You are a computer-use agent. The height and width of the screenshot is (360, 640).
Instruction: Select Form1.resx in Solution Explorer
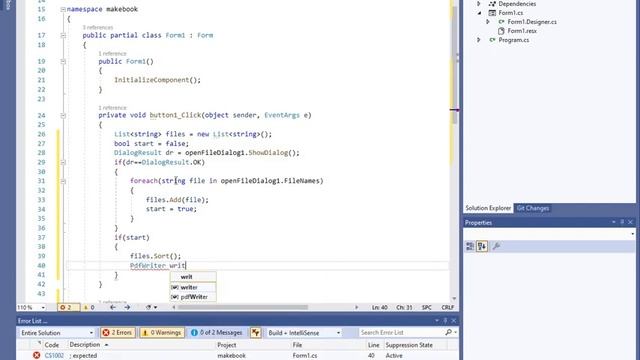coord(522,31)
